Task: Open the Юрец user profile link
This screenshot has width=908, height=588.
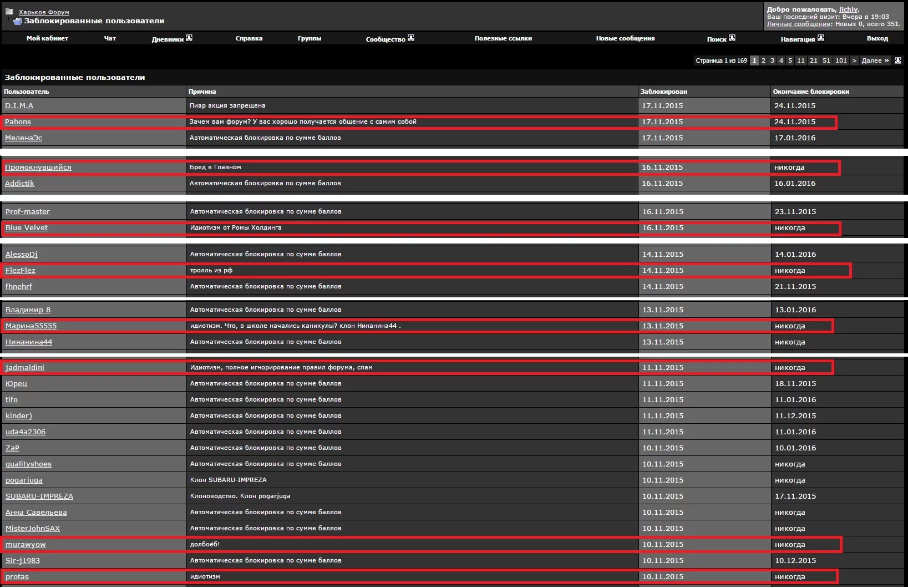Action: (16, 383)
